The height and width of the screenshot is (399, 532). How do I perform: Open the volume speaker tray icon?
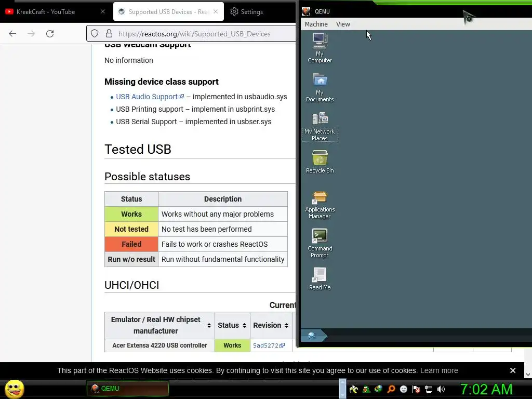441,389
